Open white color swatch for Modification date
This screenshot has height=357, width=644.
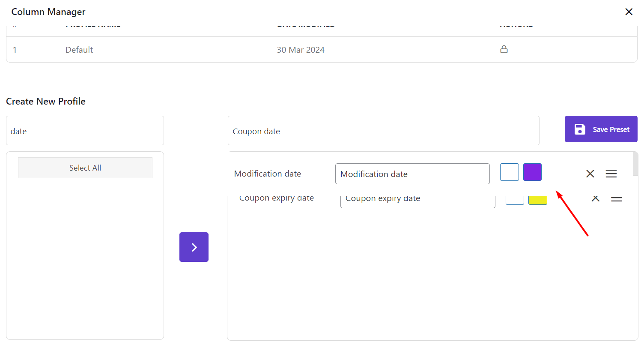pos(509,172)
